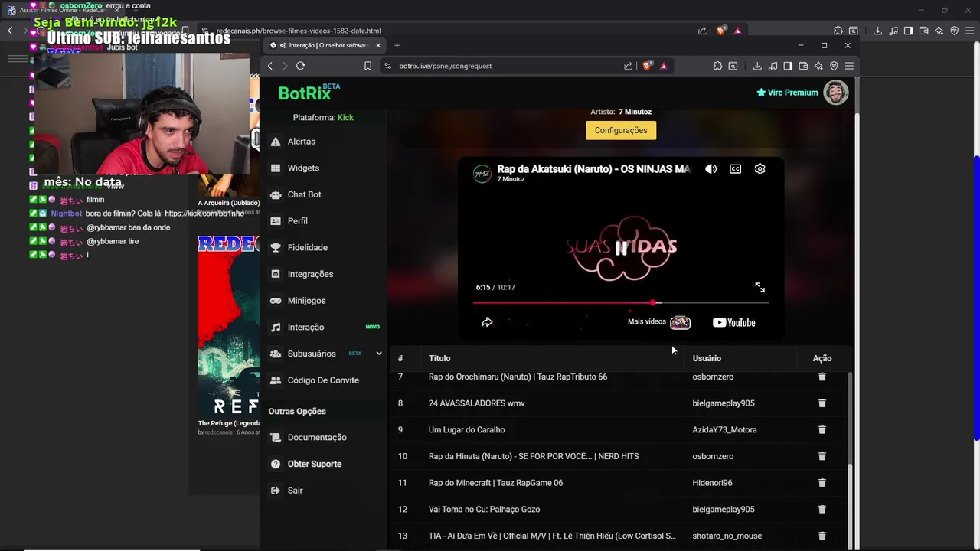
Task: Select user AzidaY73_Motora
Action: coord(724,430)
